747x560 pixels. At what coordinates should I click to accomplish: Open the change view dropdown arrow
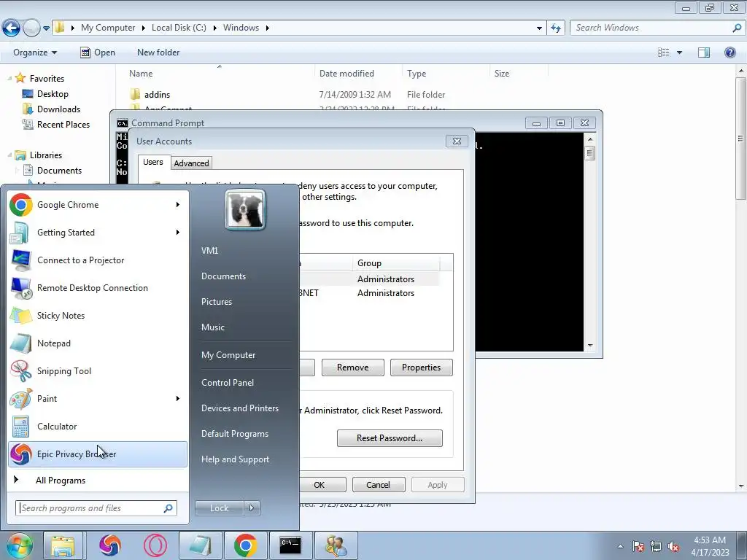pos(679,52)
